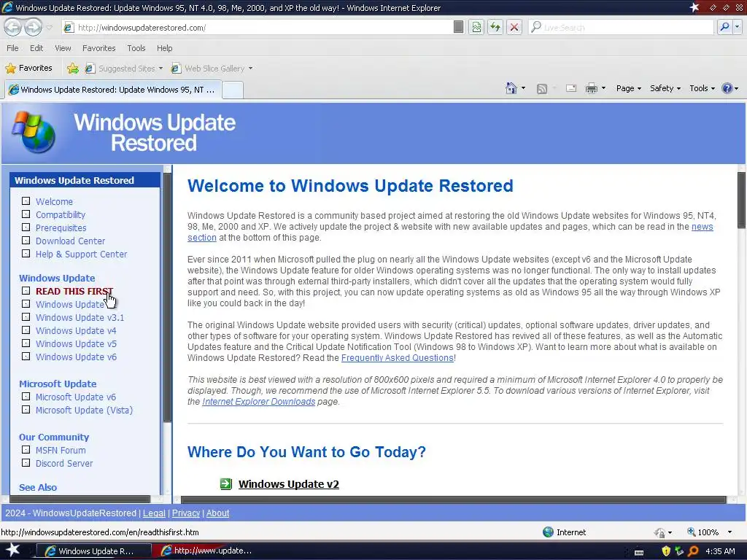
Task: Click the Forward navigation button
Action: pos(33,27)
